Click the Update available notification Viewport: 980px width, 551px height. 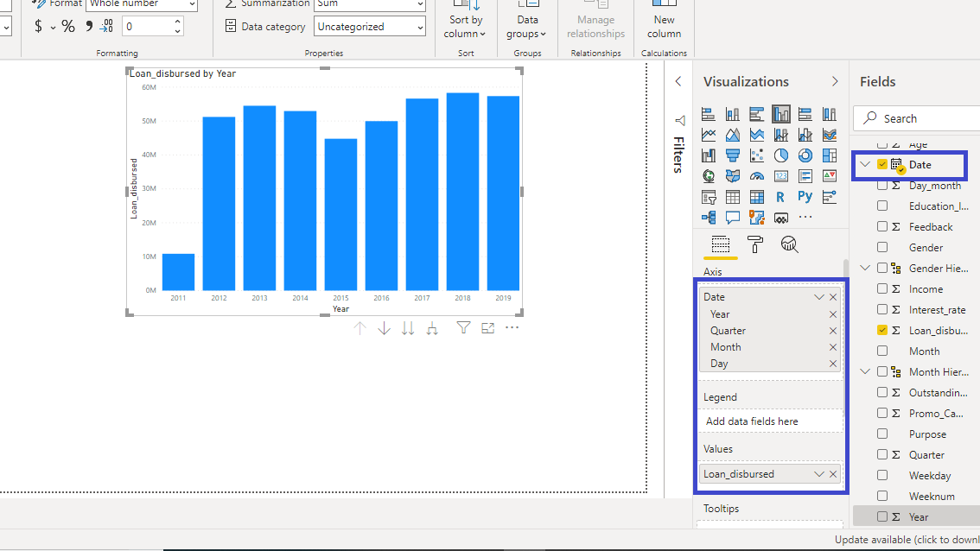click(907, 540)
